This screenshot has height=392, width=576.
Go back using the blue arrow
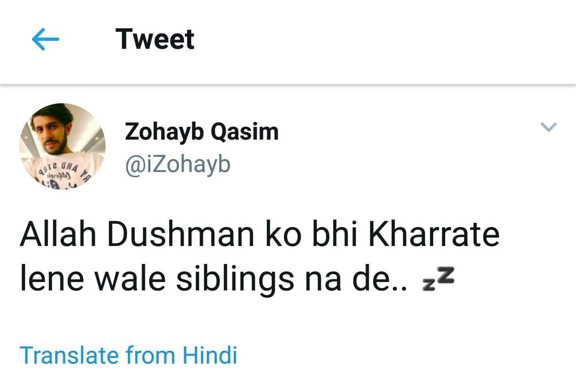(x=45, y=39)
